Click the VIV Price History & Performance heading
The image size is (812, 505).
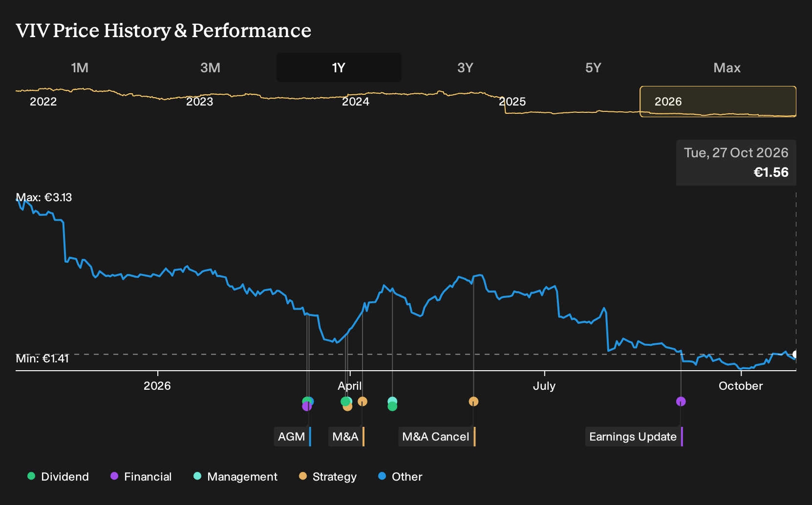163,30
